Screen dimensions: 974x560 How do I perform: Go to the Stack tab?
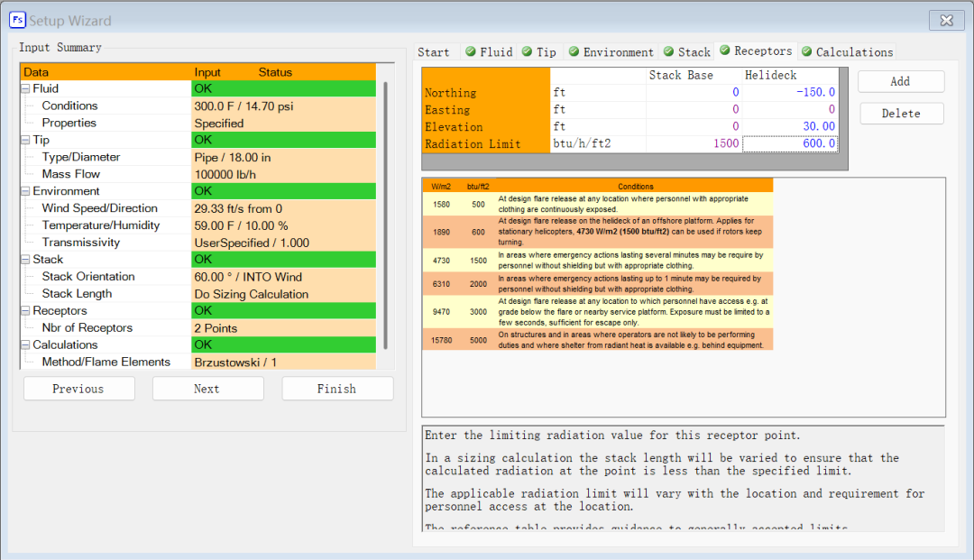pyautogui.click(x=687, y=52)
